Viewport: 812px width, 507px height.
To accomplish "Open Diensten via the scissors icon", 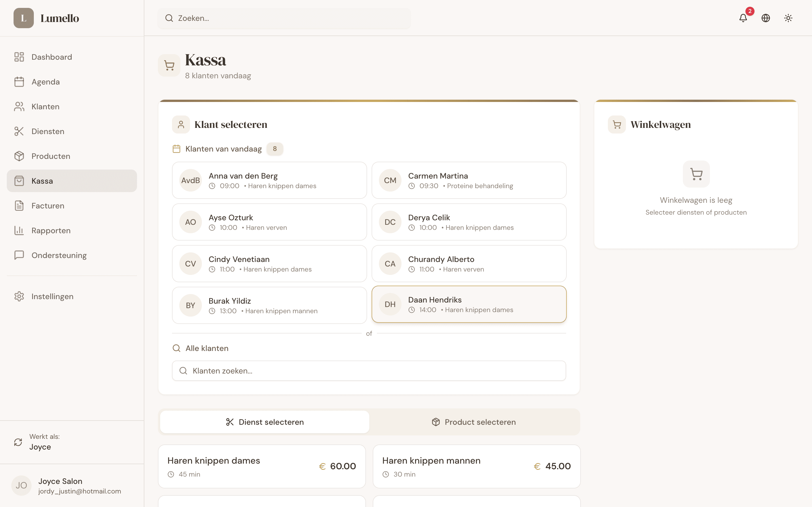I will coord(19,131).
